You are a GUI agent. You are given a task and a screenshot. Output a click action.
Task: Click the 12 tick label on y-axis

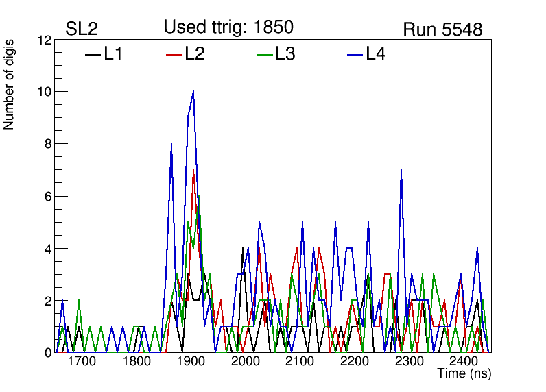point(44,40)
